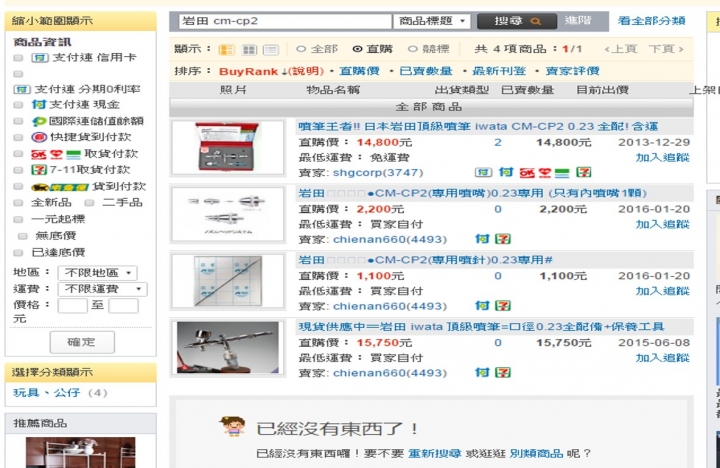Enable the 支付連 信用卡 checkbox
720x468 pixels.
18,58
